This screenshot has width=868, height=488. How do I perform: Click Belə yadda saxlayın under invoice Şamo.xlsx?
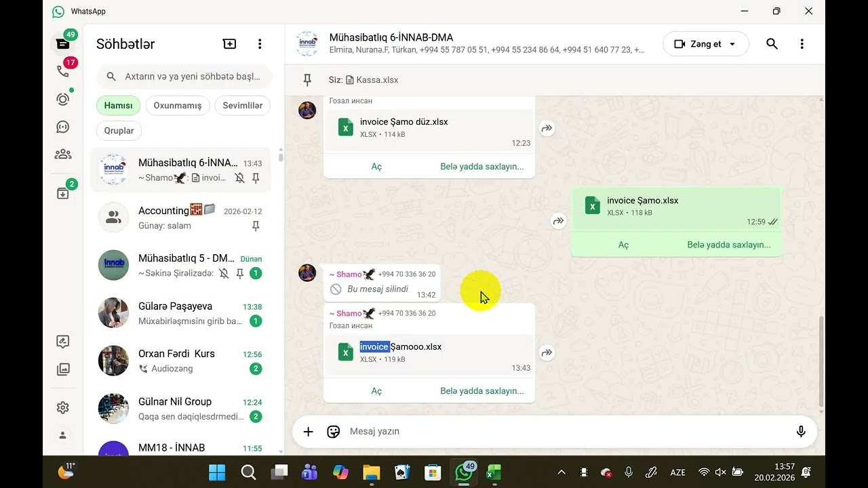tap(729, 245)
